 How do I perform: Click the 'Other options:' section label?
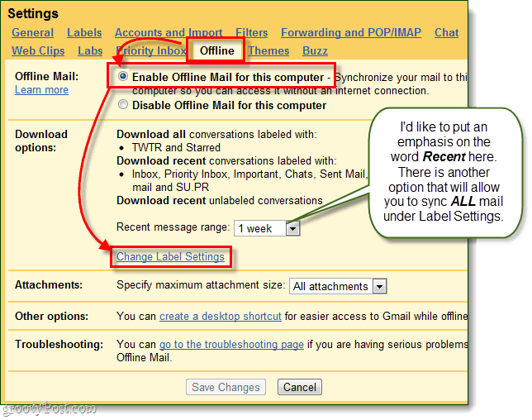tap(51, 316)
